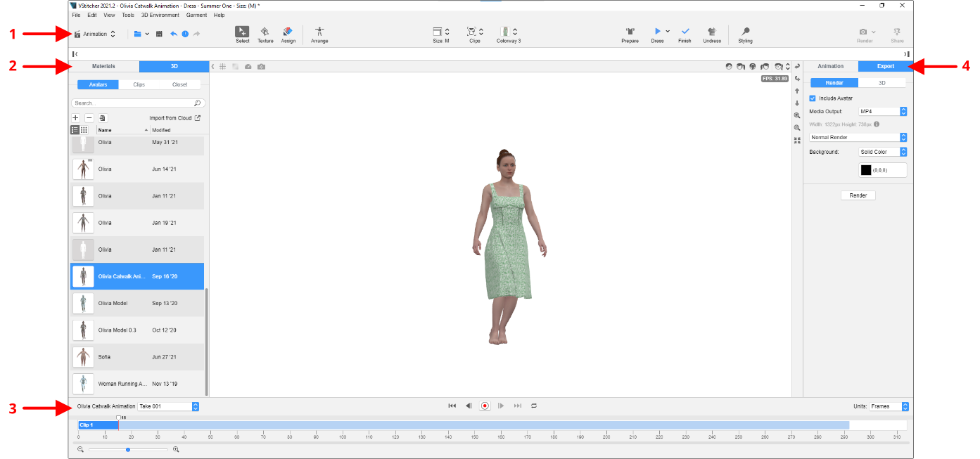Select the 3D export mode
Viewport: 980px width, 459px height.
pos(882,83)
